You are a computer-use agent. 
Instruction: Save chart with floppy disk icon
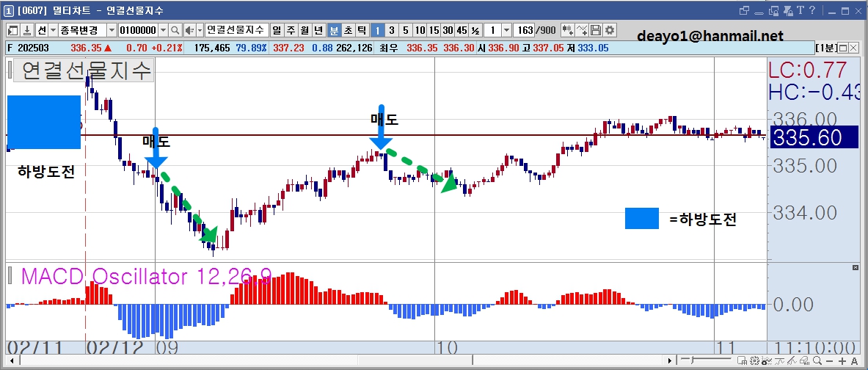pyautogui.click(x=596, y=29)
